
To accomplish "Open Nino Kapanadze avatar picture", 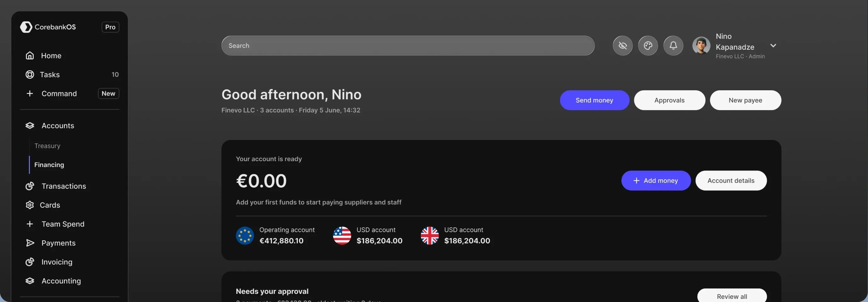I will [701, 45].
